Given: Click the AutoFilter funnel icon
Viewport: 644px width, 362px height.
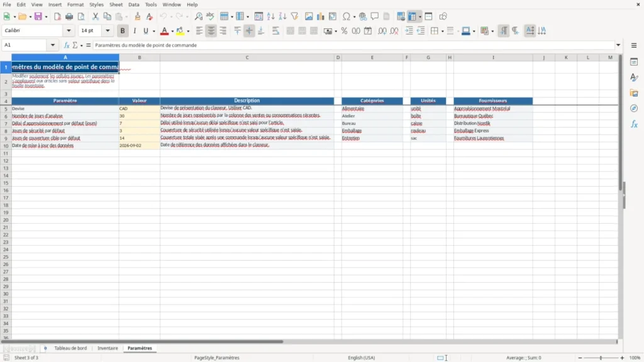Looking at the screenshot, I should click(294, 16).
